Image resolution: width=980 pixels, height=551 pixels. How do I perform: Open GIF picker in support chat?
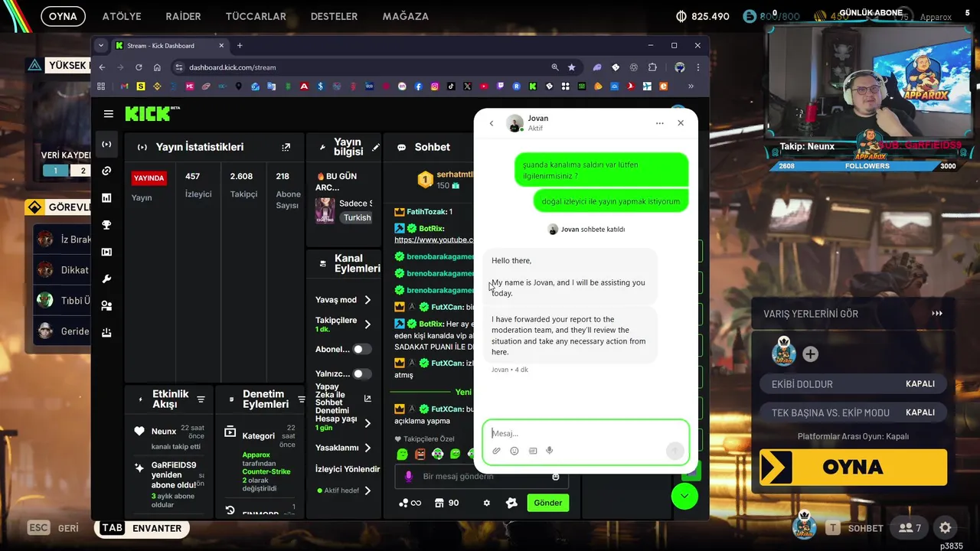(x=533, y=451)
